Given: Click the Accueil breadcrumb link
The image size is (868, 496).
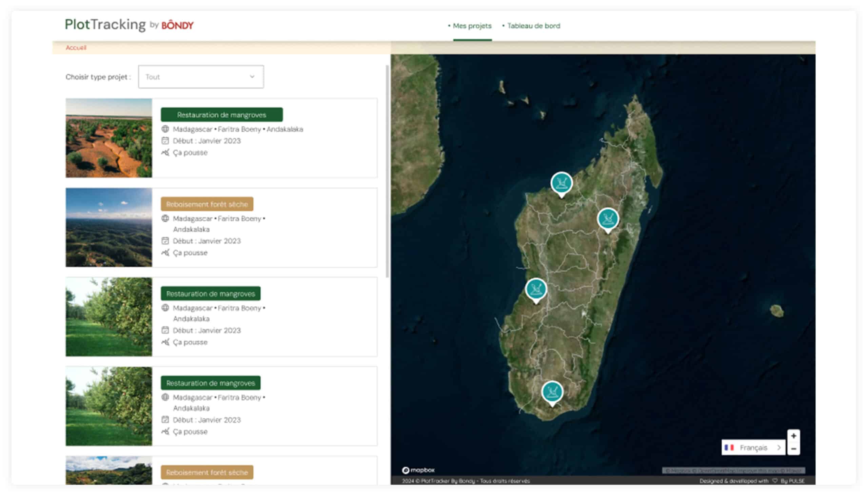Looking at the screenshot, I should tap(76, 47).
